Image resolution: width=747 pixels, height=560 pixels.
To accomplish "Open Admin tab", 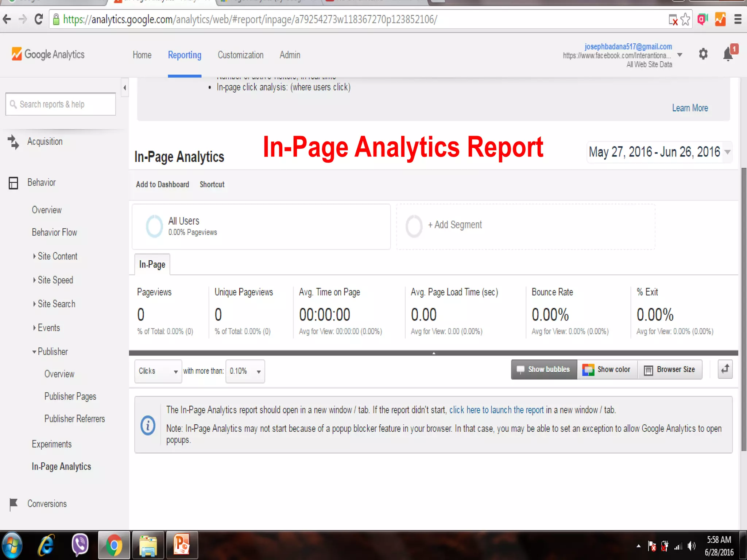I will [x=290, y=55].
